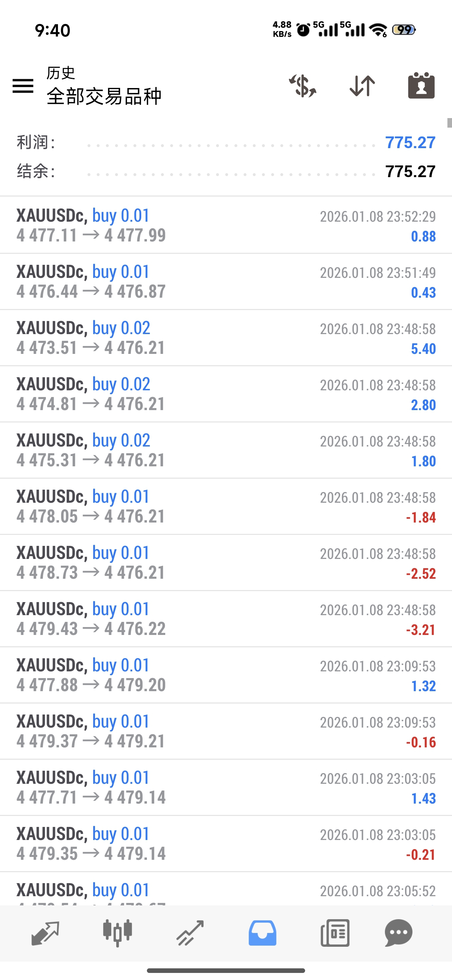
Task: Click the scrollbar thumb at right edge
Action: click(449, 123)
